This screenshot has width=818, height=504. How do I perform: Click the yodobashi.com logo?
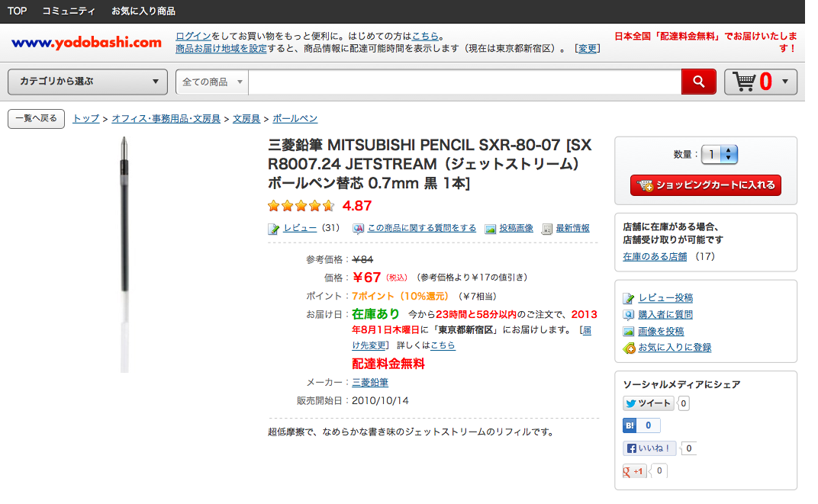point(86,43)
